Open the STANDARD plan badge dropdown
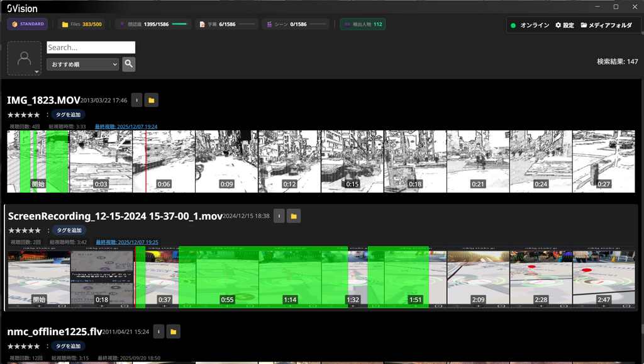The height and width of the screenshot is (364, 644). (x=27, y=24)
